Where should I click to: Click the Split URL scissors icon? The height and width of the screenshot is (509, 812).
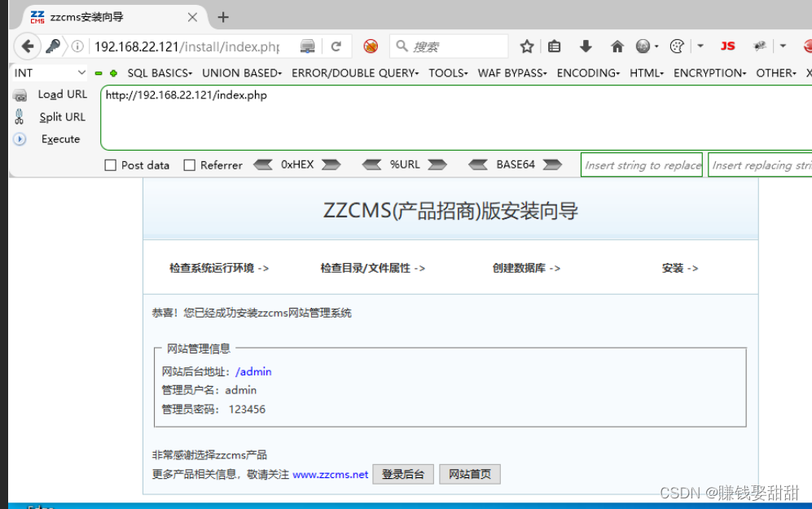[20, 117]
